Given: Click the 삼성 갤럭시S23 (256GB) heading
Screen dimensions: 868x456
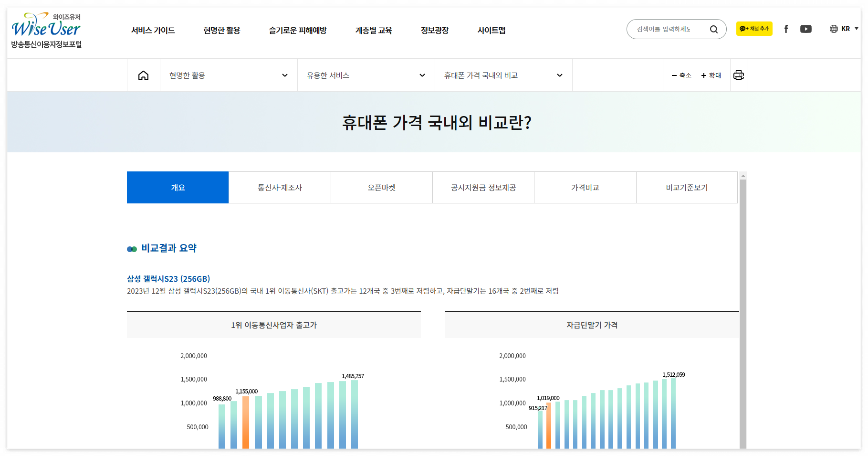Looking at the screenshot, I should click(x=168, y=279).
